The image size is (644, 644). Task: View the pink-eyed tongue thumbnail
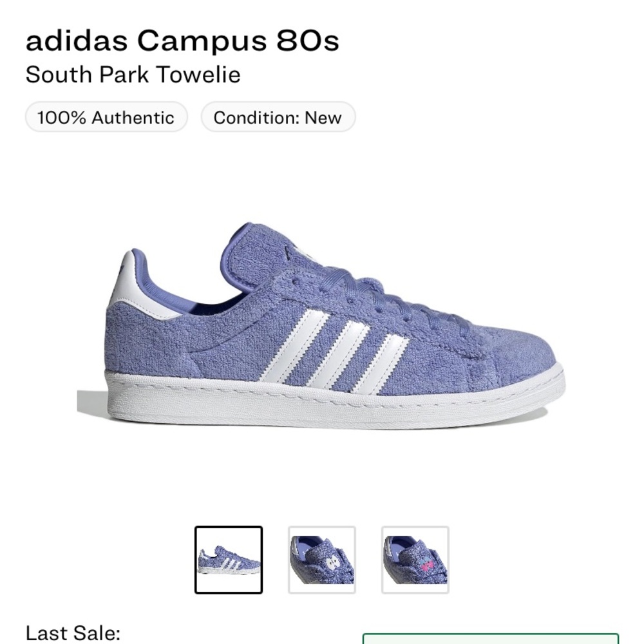coord(415,560)
